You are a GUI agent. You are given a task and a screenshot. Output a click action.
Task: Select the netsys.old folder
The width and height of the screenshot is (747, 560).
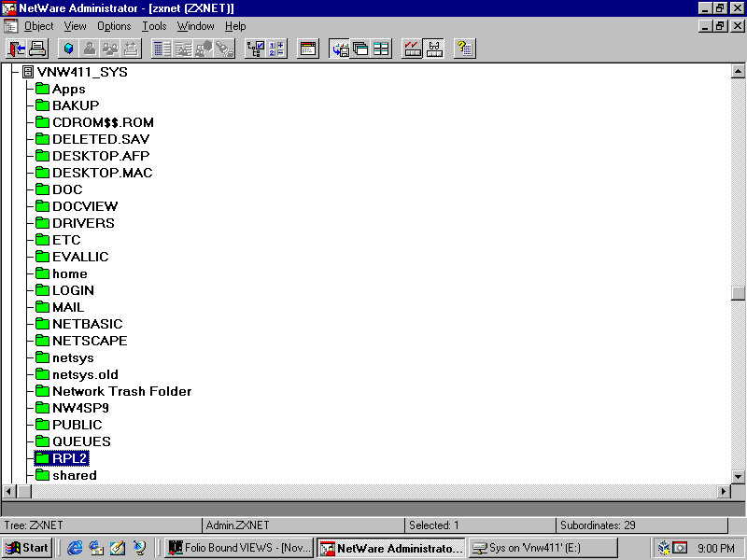(77, 375)
